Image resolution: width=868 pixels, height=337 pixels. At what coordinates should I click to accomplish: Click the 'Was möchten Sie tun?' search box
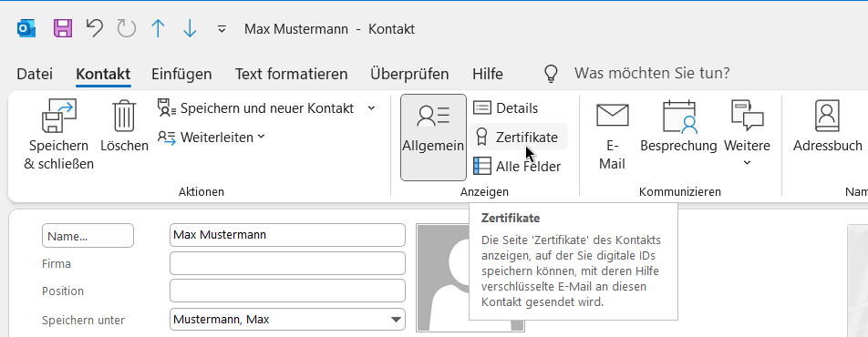click(x=652, y=73)
